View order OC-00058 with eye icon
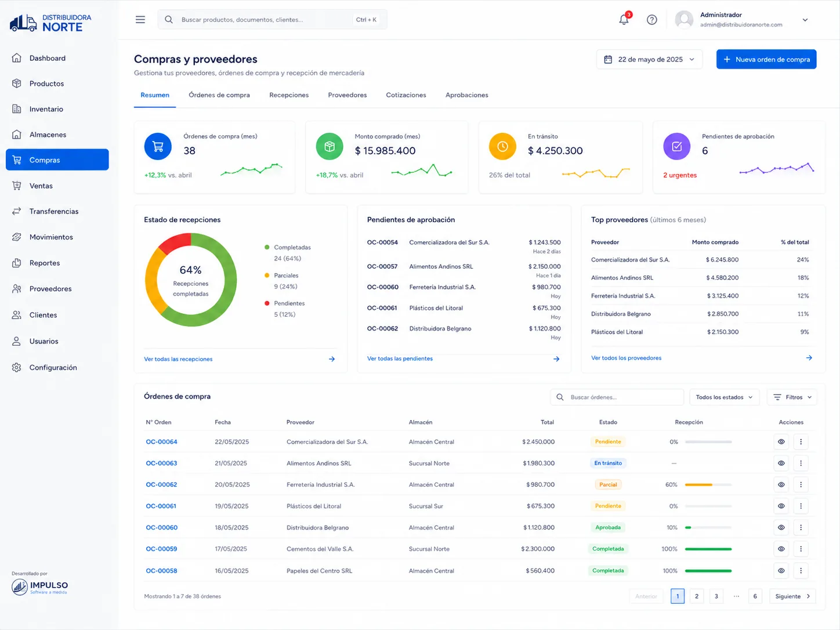 781,571
